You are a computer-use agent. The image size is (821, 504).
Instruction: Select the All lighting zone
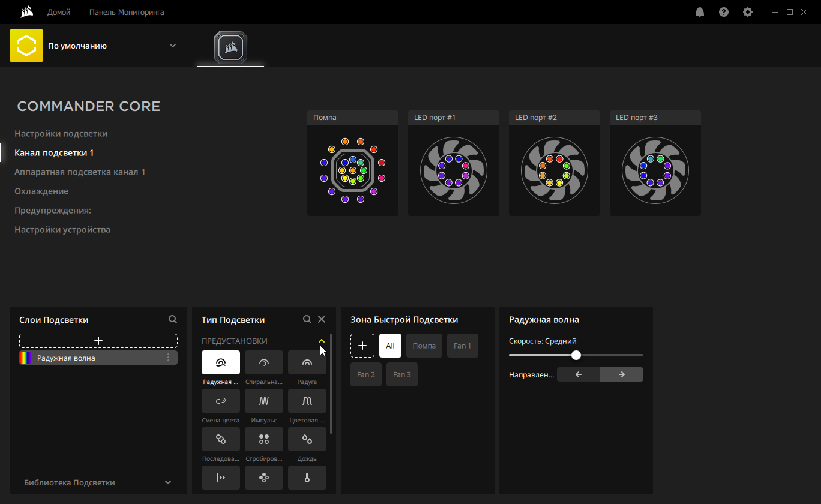[x=390, y=346]
